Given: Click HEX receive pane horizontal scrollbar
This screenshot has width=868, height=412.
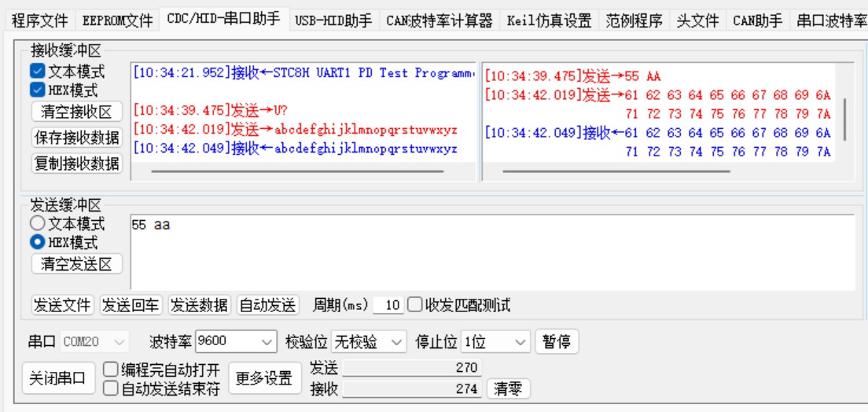Looking at the screenshot, I should 616,171.
